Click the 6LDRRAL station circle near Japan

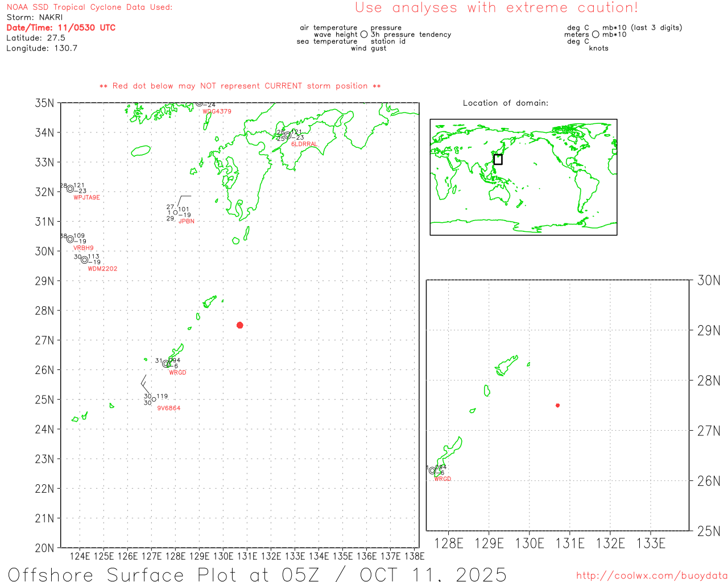288,135
